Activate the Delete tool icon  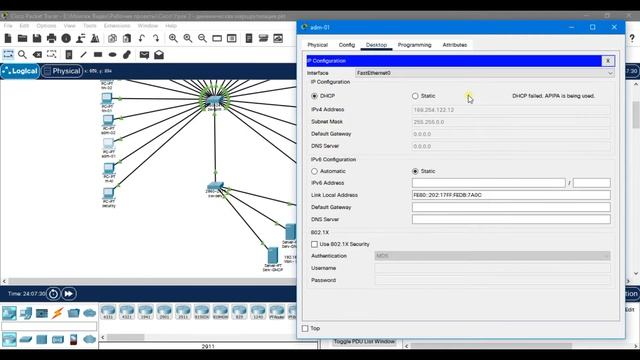37,54
